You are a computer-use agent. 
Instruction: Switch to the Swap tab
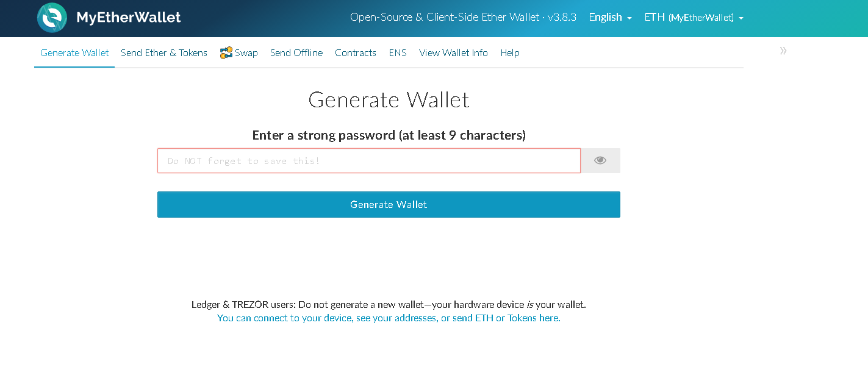[x=246, y=53]
